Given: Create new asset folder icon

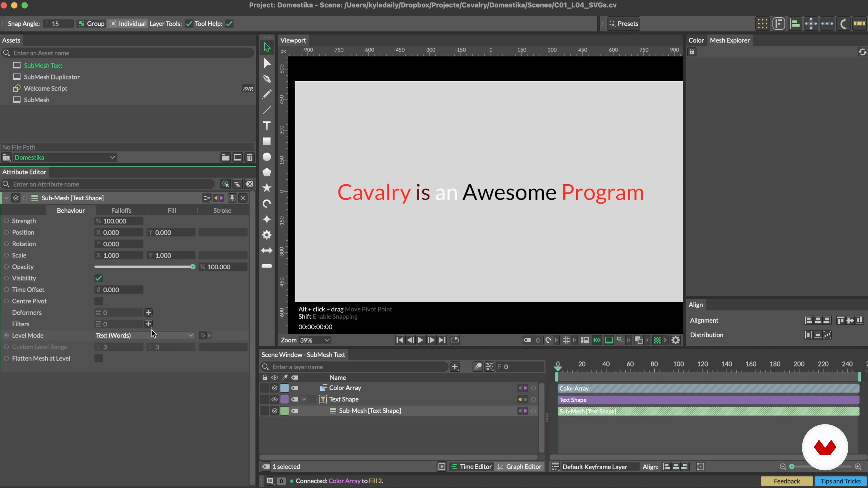Looking at the screenshot, I should (x=225, y=157).
